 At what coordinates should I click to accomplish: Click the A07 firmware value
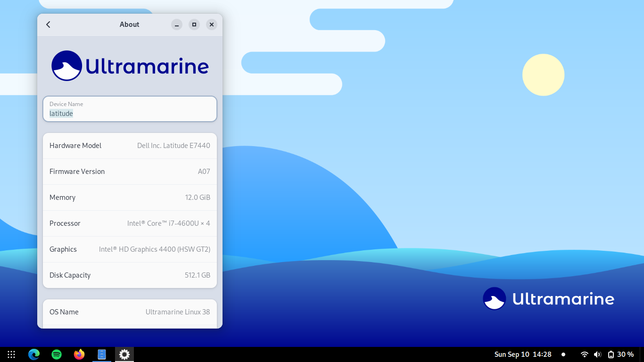pyautogui.click(x=204, y=172)
